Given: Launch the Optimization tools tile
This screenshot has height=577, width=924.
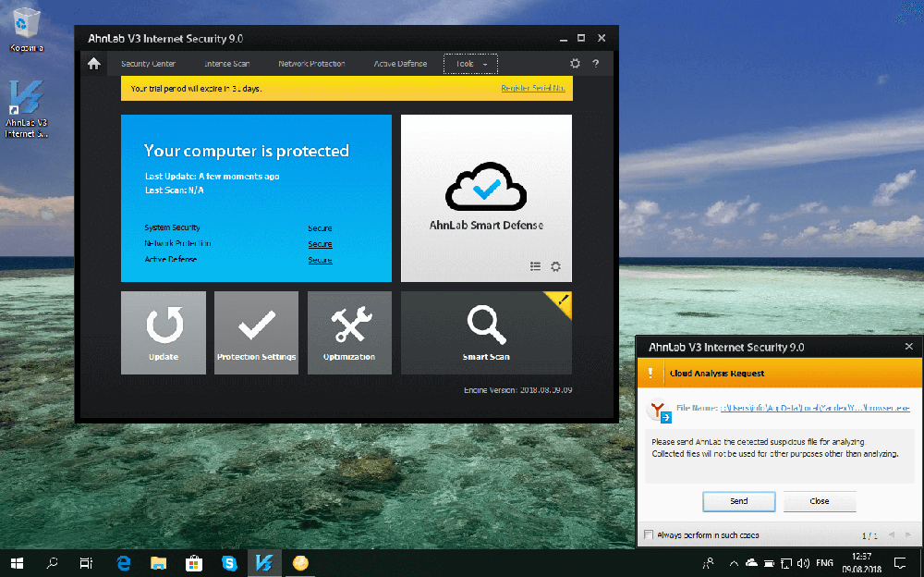Looking at the screenshot, I should pyautogui.click(x=349, y=332).
